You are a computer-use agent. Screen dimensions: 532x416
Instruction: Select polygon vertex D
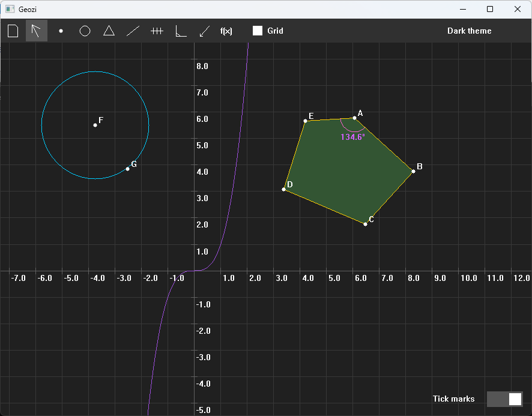(284, 189)
